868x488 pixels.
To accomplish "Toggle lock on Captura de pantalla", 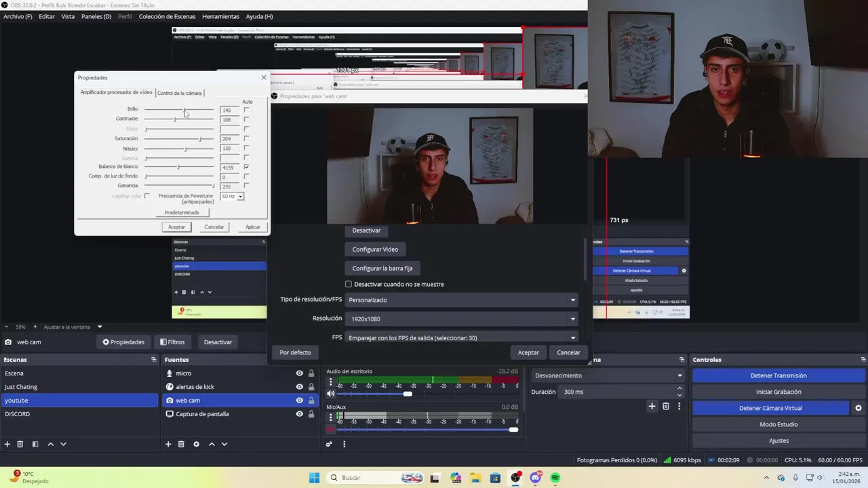I will (x=311, y=414).
